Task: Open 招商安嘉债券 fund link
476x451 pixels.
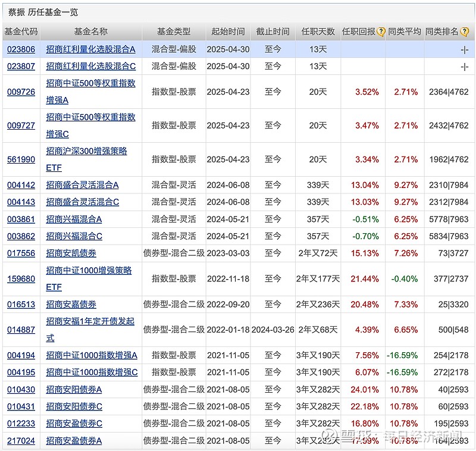Action: pyautogui.click(x=71, y=305)
